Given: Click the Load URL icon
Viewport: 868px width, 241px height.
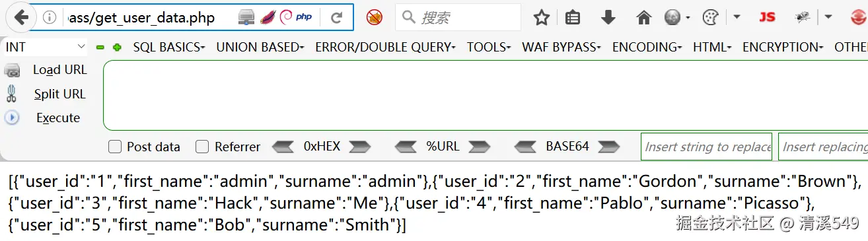Looking at the screenshot, I should coord(13,71).
